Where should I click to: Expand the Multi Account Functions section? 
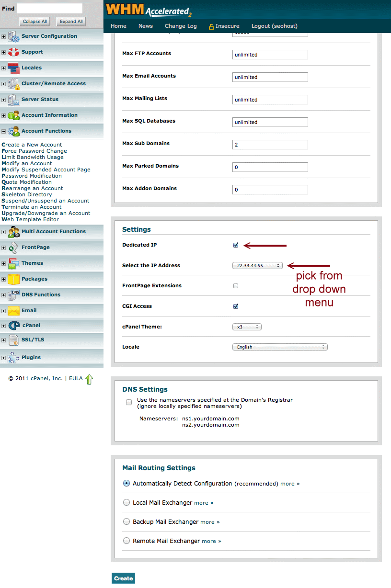(3, 232)
